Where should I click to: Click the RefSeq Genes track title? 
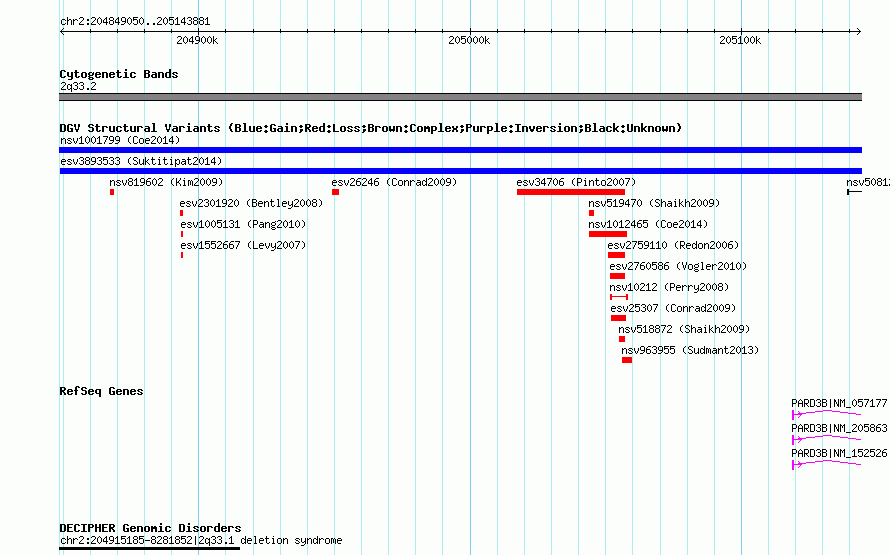[101, 392]
